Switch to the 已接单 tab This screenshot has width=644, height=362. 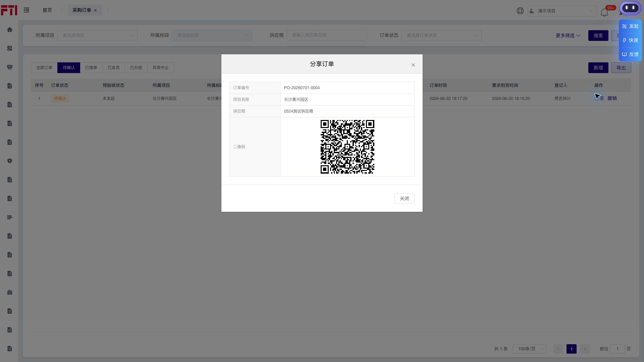tap(91, 68)
